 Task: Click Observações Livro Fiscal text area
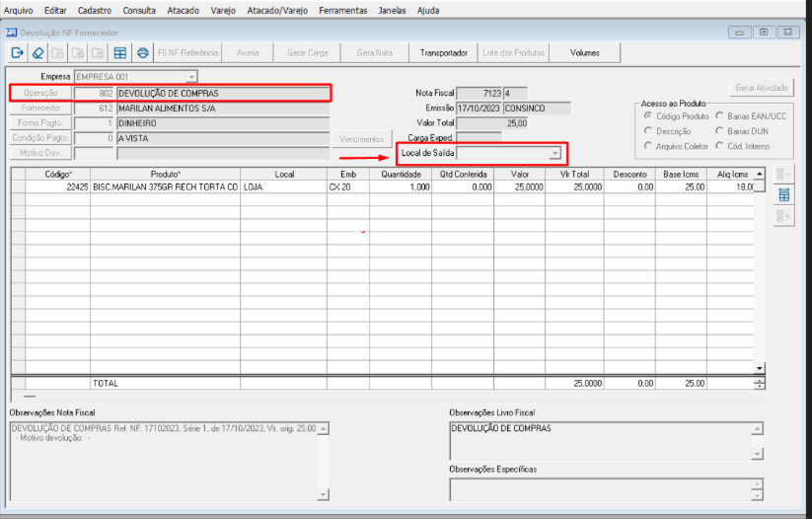click(601, 441)
